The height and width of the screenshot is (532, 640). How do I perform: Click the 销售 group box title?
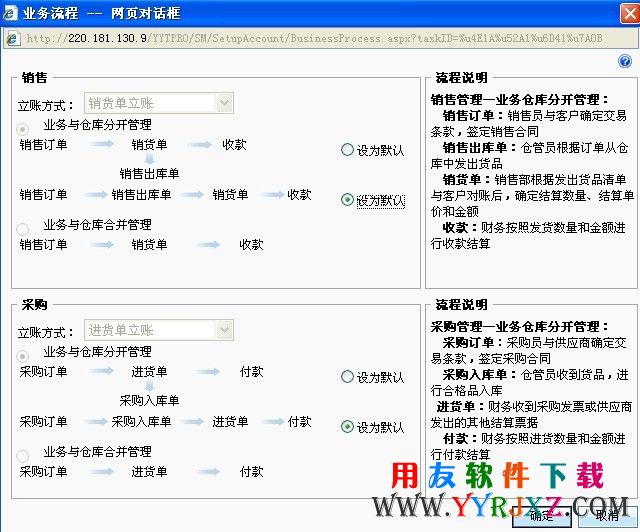pos(35,78)
